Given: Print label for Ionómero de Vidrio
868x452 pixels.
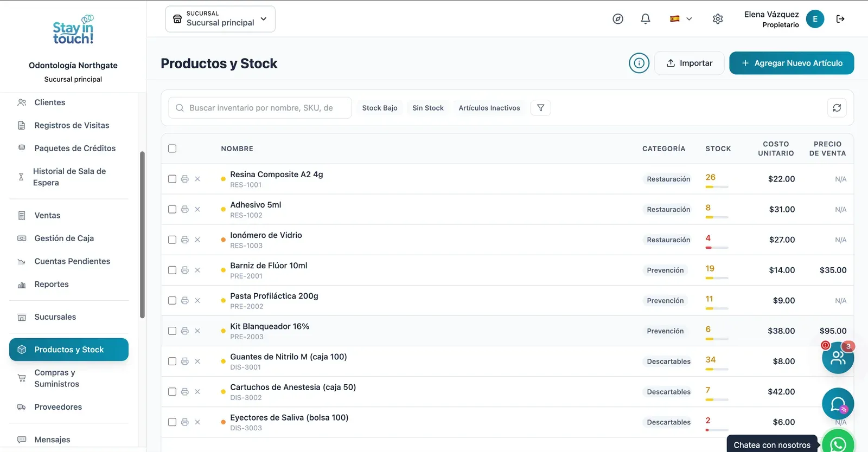Looking at the screenshot, I should click(185, 240).
